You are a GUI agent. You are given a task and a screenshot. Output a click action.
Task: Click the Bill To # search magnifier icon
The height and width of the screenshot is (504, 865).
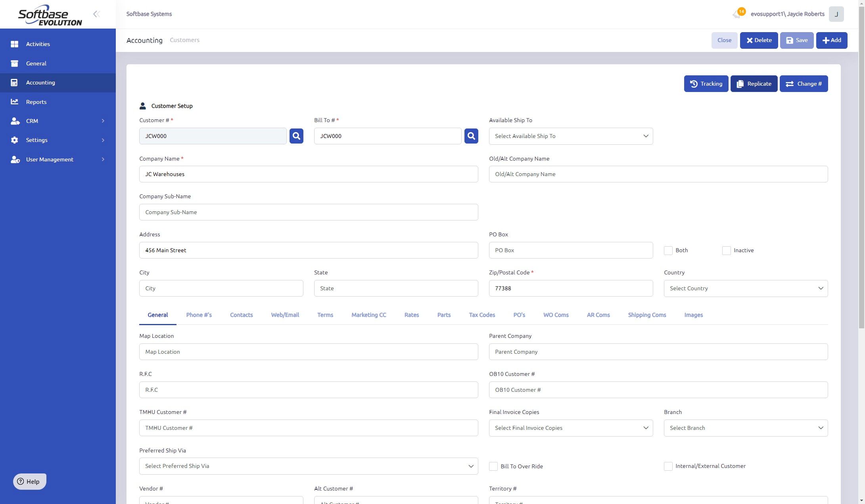tap(471, 136)
